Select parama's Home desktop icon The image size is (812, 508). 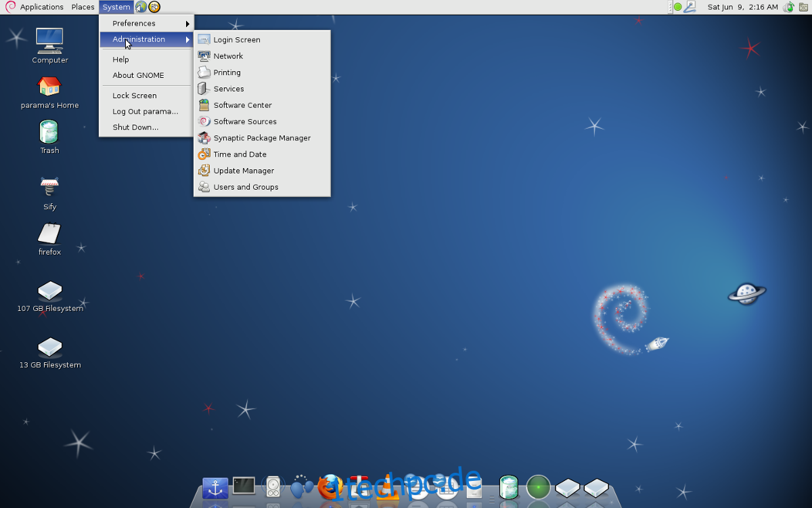click(x=49, y=91)
